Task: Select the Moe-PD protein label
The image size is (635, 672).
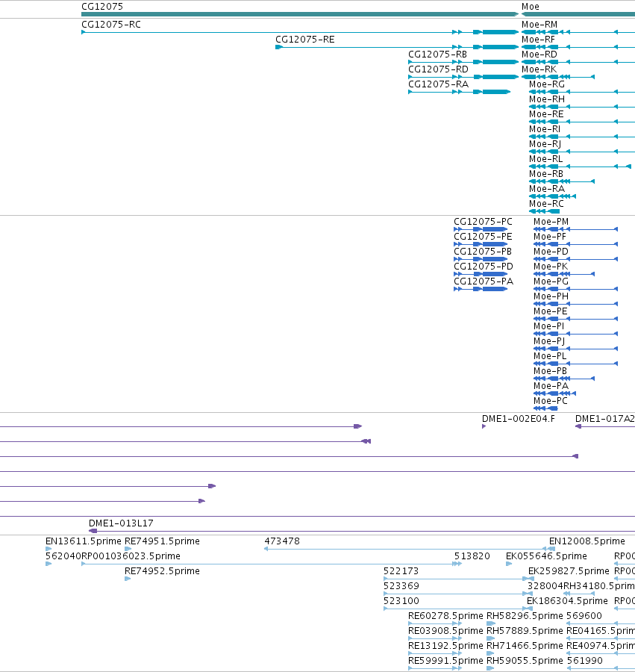Action: coord(551,252)
